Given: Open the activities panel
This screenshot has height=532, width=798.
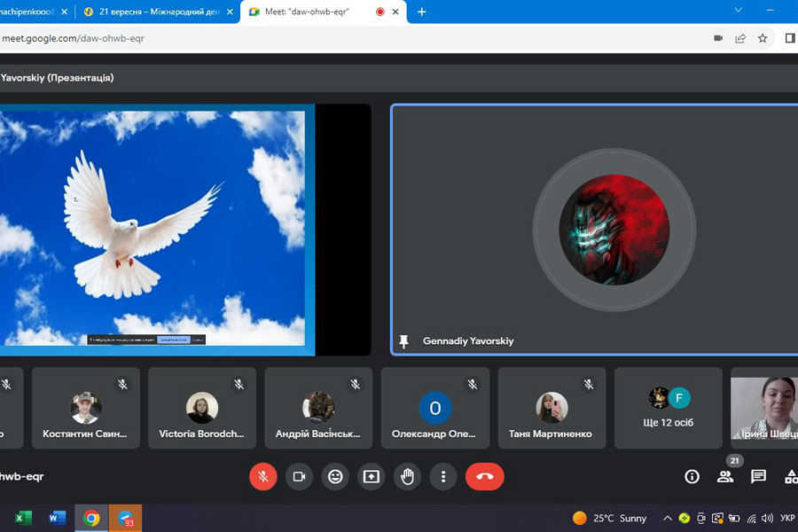Looking at the screenshot, I should (791, 476).
